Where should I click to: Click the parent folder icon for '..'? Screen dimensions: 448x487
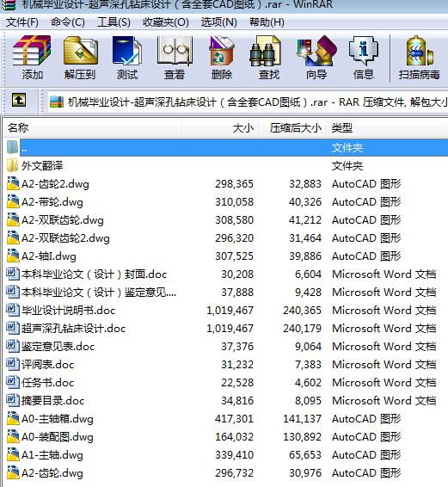tap(12, 147)
